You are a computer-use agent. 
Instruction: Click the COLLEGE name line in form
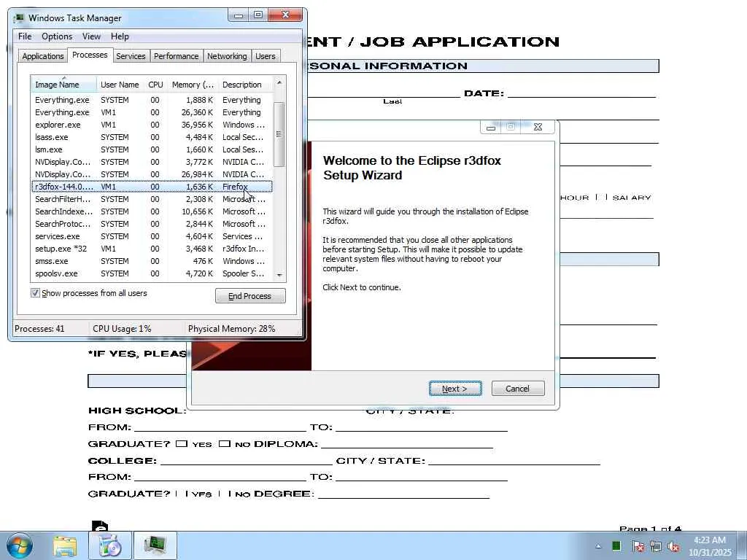click(247, 460)
